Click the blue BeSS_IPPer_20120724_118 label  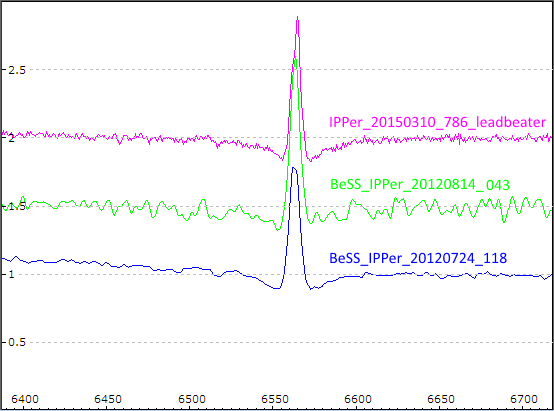click(x=418, y=258)
